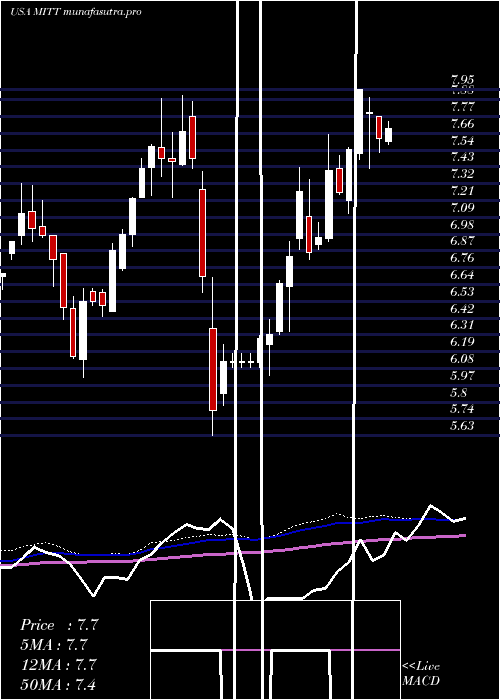Click the tallest white candlestick reaching 7.95
The width and height of the screenshot is (500, 700).
coord(359,121)
